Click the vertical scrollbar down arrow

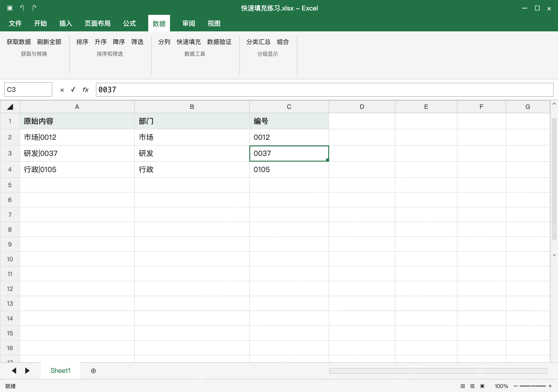coord(555,255)
